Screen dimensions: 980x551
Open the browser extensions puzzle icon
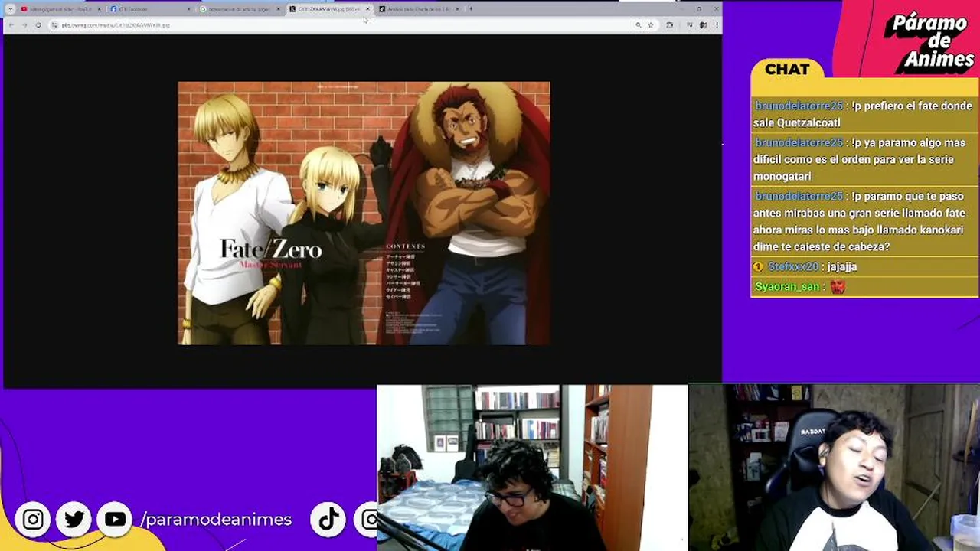click(x=670, y=25)
